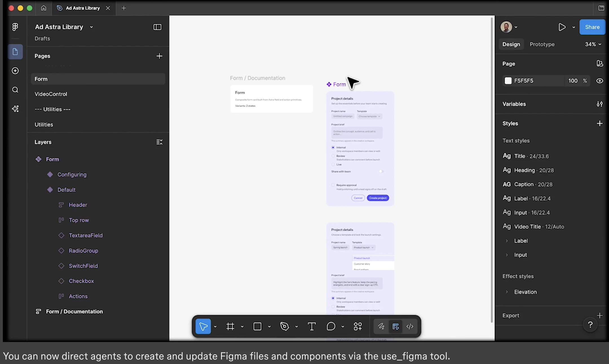The image size is (609, 364).
Task: Click the Share button
Action: [x=592, y=27]
